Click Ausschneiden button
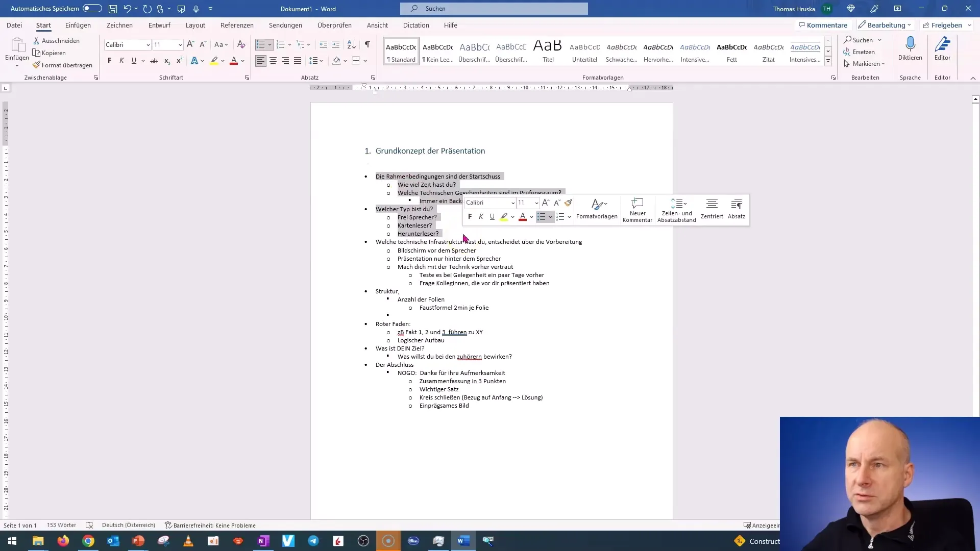The image size is (980, 551). 56,40
